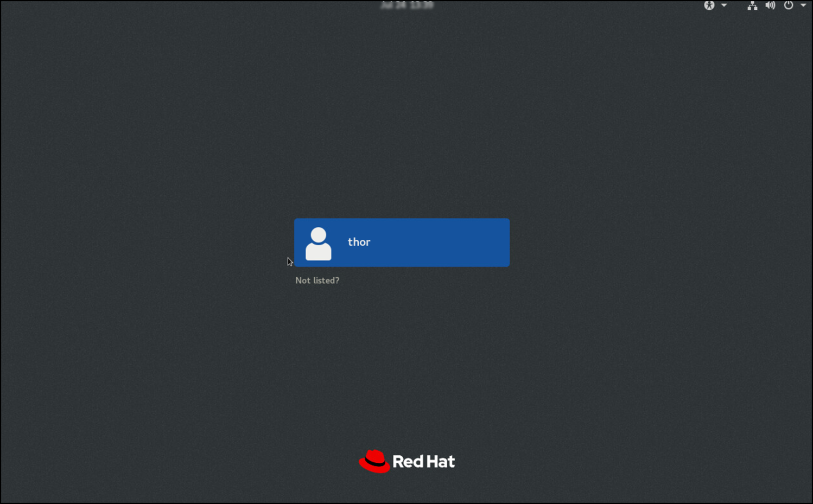The height and width of the screenshot is (504, 813).
Task: Click top bar gap between clock and accessibility
Action: click(x=570, y=5)
